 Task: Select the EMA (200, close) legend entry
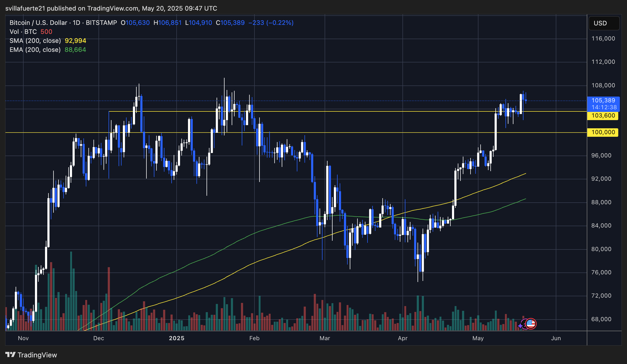(x=35, y=50)
